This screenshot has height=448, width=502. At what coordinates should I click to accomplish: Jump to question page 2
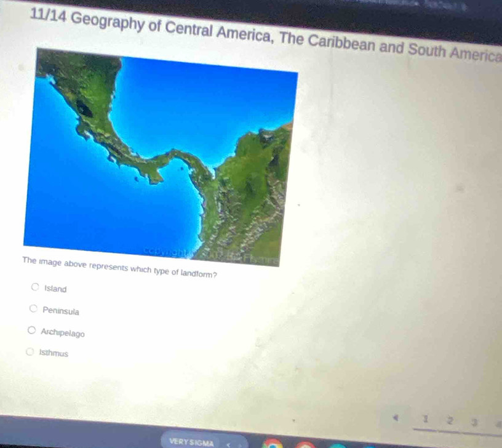(x=450, y=421)
